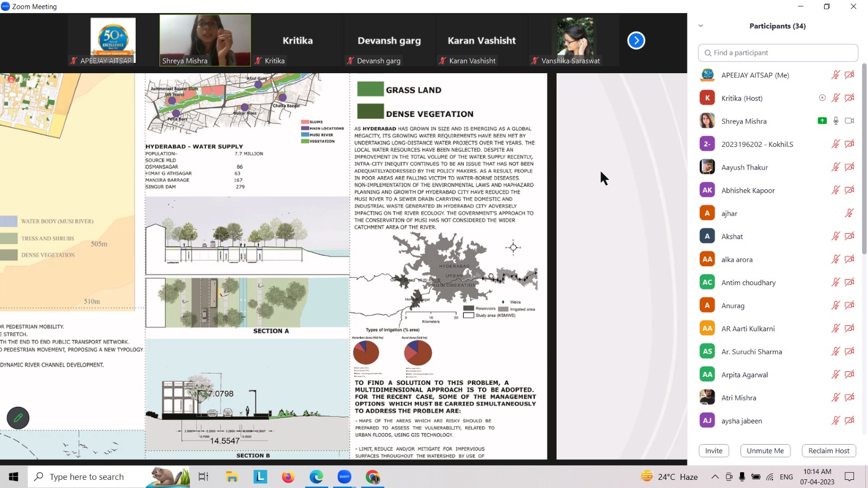Click the Reclaim Host button
The height and width of the screenshot is (488, 868).
[828, 451]
